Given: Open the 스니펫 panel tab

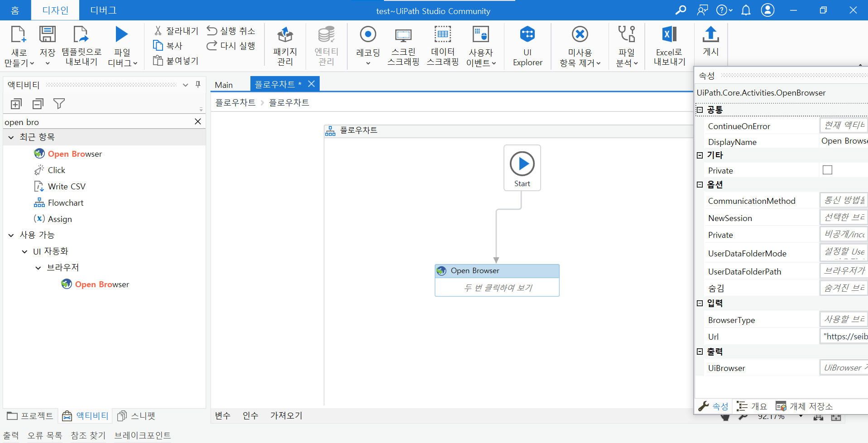Looking at the screenshot, I should point(136,416).
